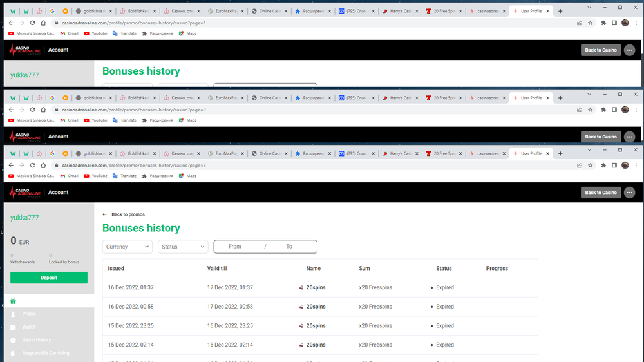
Task: Click the Responsible Gambling hand icon
Action: (13, 353)
